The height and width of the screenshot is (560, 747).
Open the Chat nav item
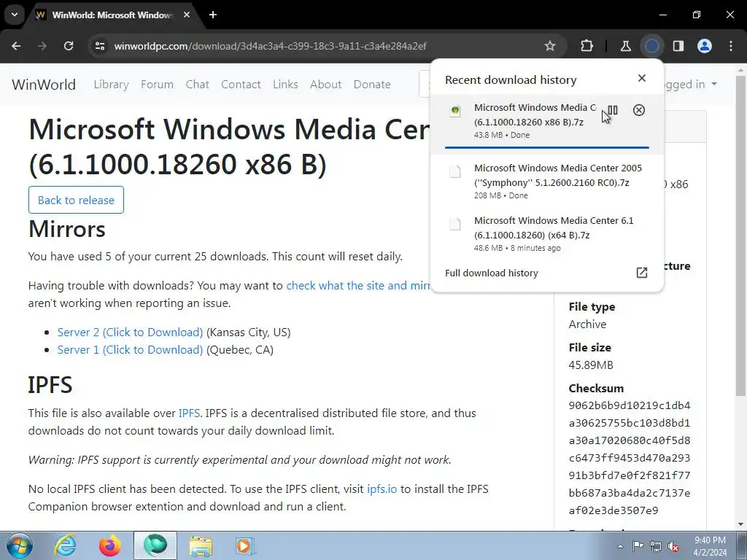point(197,85)
